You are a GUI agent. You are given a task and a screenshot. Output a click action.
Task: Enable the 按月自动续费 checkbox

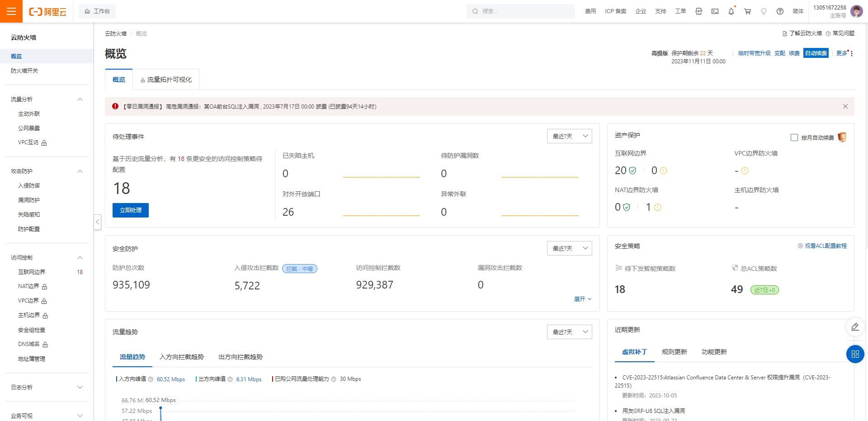(x=794, y=137)
